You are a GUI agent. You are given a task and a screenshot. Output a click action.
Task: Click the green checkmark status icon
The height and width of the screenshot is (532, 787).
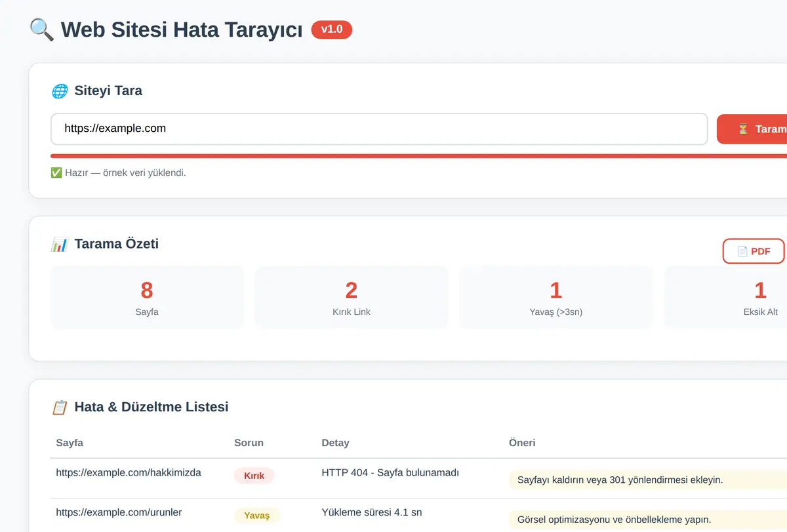(56, 173)
